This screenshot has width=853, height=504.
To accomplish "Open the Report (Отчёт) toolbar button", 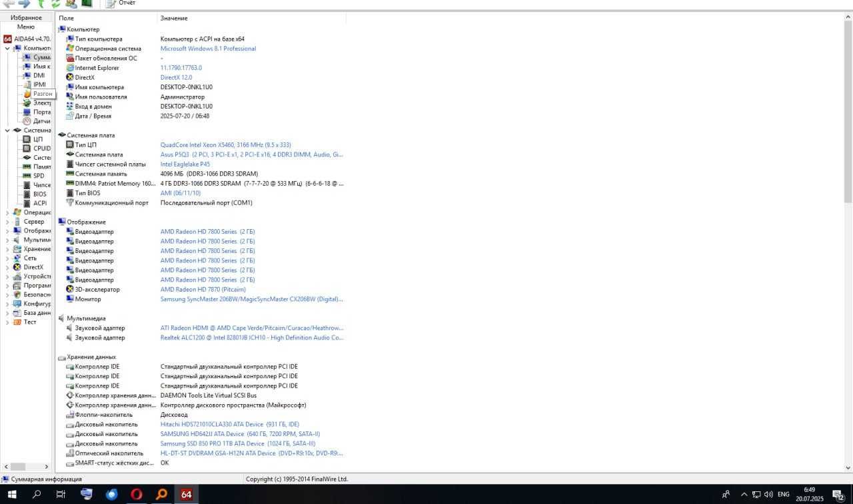I will click(x=121, y=3).
